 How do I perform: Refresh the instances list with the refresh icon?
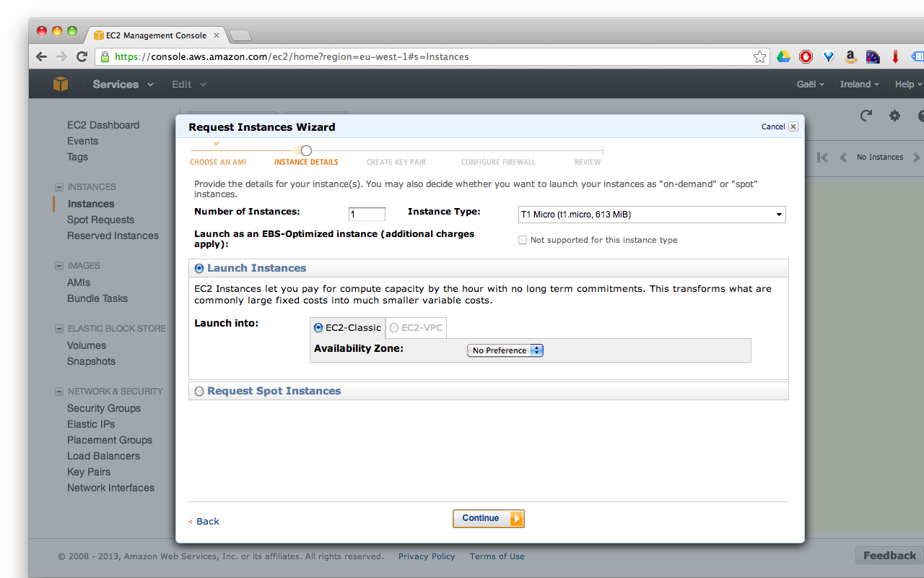click(866, 115)
